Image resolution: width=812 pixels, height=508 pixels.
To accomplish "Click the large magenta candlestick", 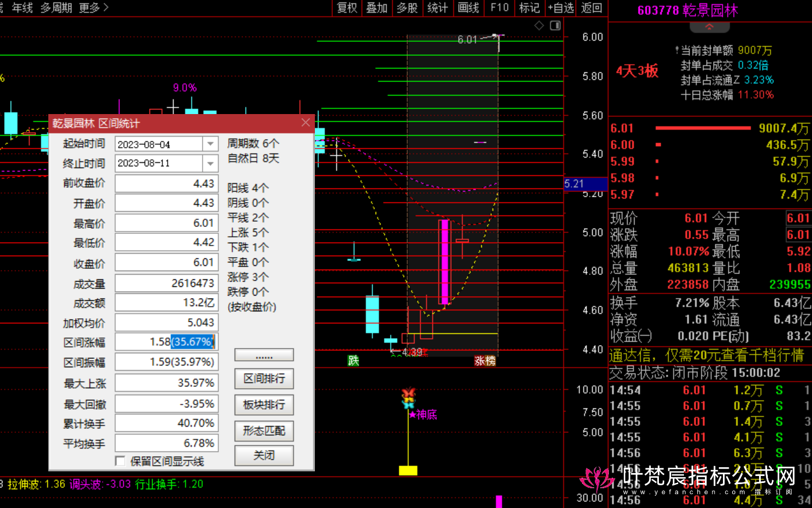I will [x=444, y=262].
